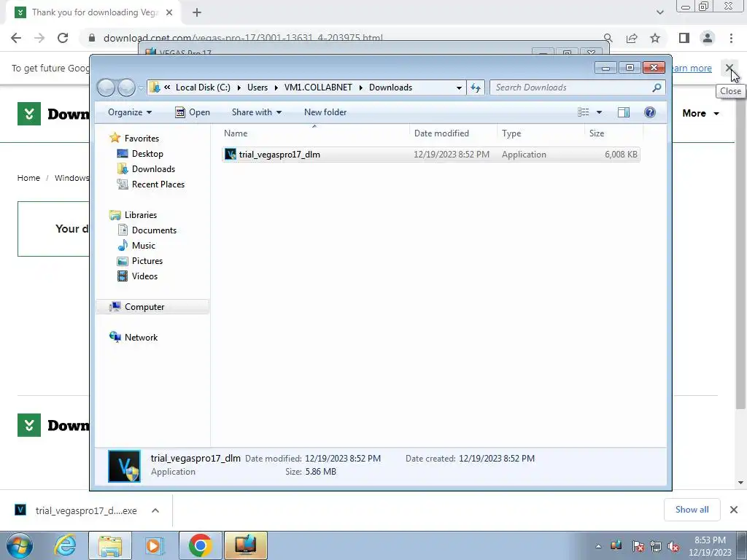Open the Organize menu
Screen dimensions: 747x560
coord(130,112)
